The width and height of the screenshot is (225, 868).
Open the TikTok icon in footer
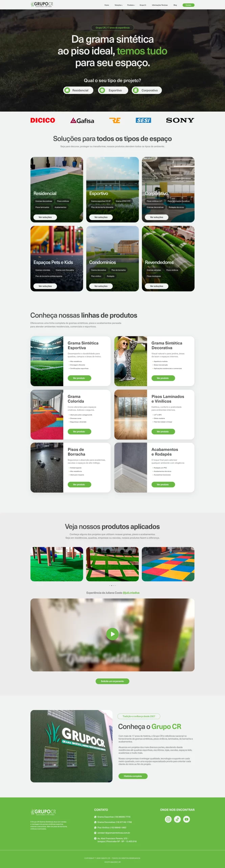[177, 819]
